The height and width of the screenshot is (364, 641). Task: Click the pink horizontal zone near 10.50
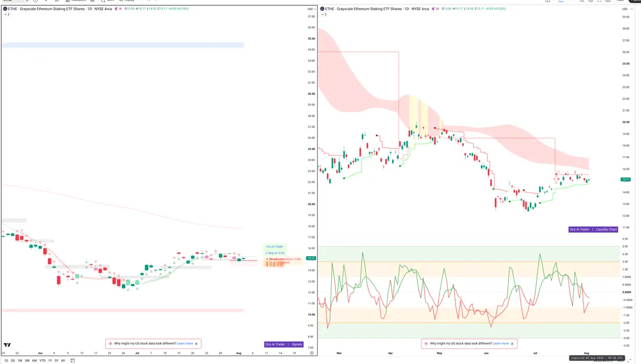coord(122,310)
